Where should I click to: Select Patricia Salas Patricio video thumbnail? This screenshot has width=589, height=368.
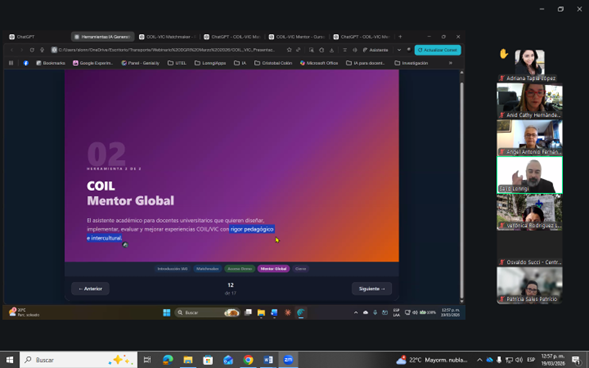529,285
